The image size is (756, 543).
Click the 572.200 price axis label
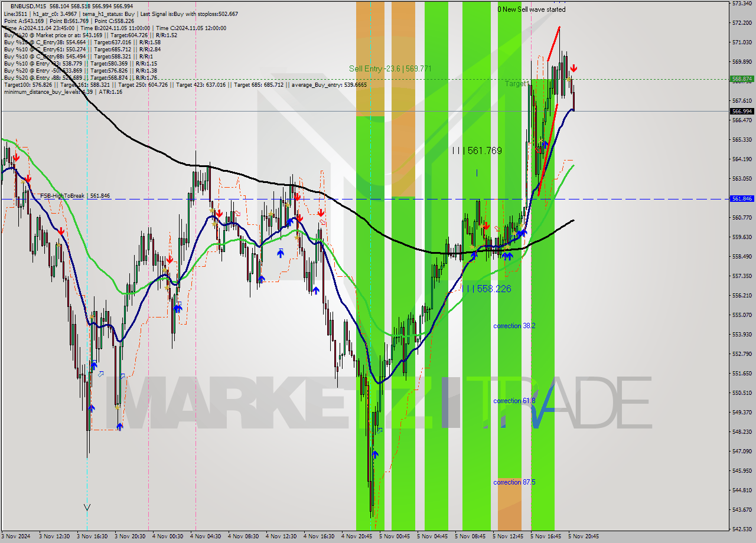742,22
